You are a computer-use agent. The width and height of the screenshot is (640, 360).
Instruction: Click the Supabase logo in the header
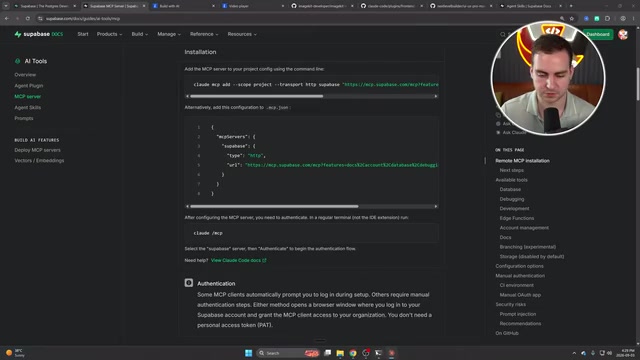pyautogui.click(x=38, y=34)
